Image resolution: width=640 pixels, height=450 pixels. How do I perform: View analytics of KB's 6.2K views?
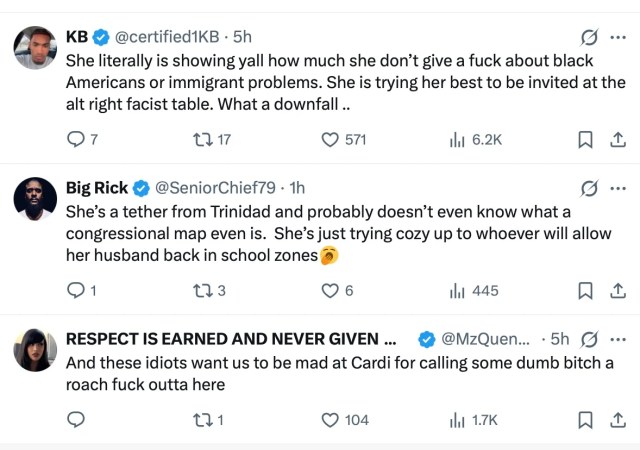pyautogui.click(x=476, y=140)
